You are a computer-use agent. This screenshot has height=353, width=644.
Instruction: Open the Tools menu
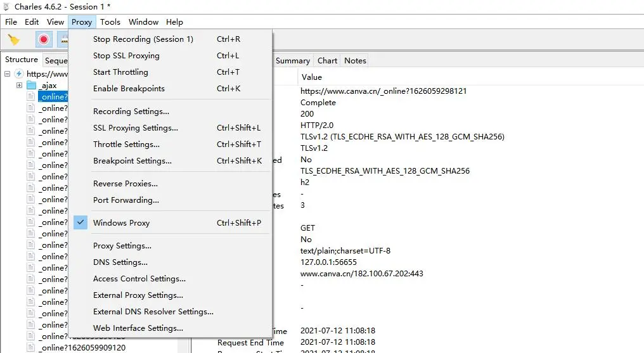[110, 22]
